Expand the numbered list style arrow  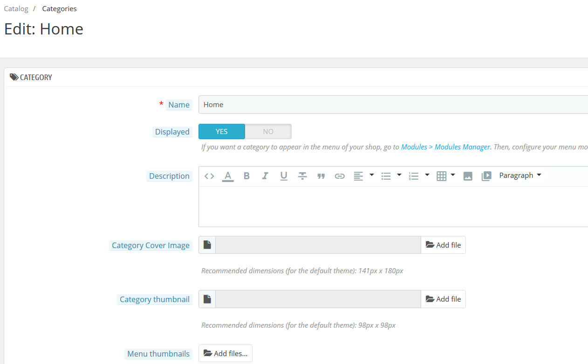coord(427,175)
